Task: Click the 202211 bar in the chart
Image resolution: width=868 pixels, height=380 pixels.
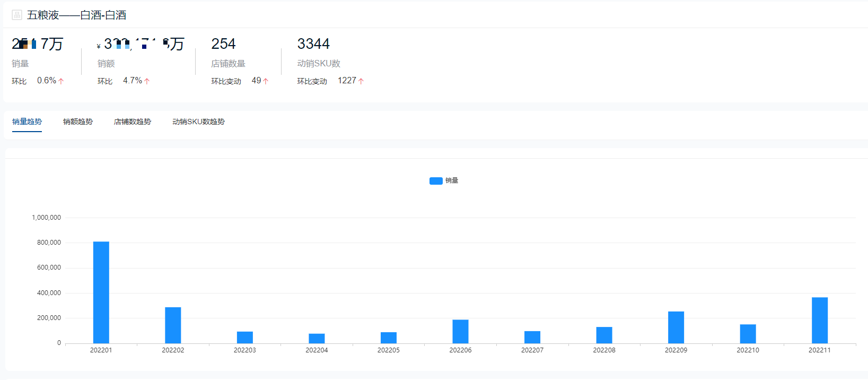Action: 820,320
